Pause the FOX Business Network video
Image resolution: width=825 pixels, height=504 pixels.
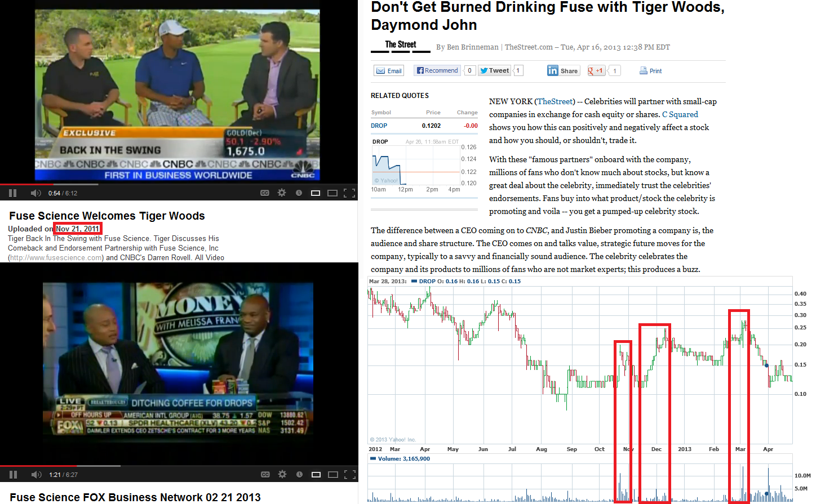13,475
